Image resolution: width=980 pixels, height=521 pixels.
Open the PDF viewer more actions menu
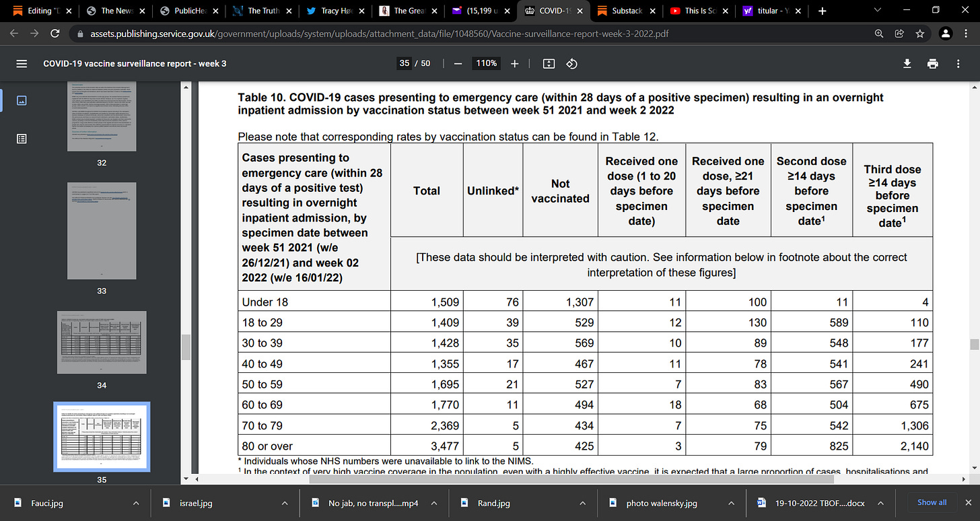[958, 63]
